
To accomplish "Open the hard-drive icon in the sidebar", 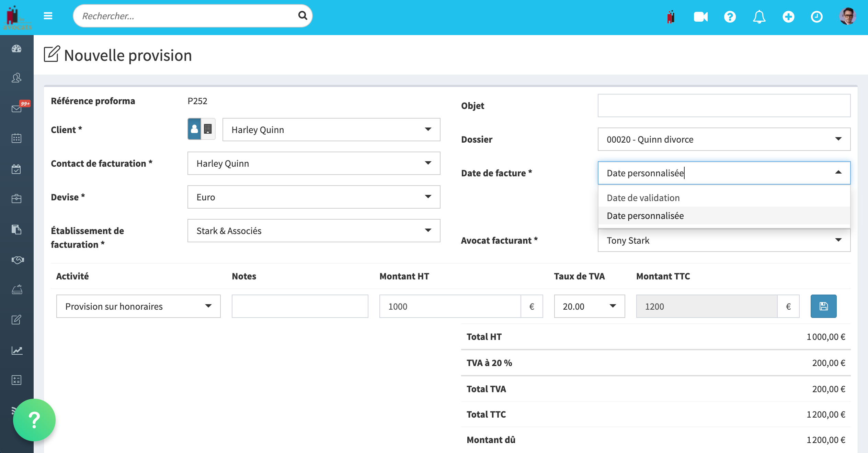I will coord(17,290).
